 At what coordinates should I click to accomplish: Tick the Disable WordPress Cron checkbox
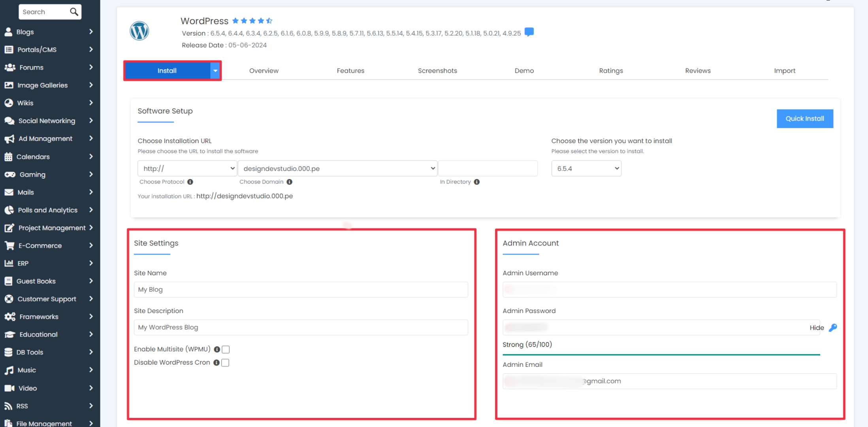tap(225, 363)
